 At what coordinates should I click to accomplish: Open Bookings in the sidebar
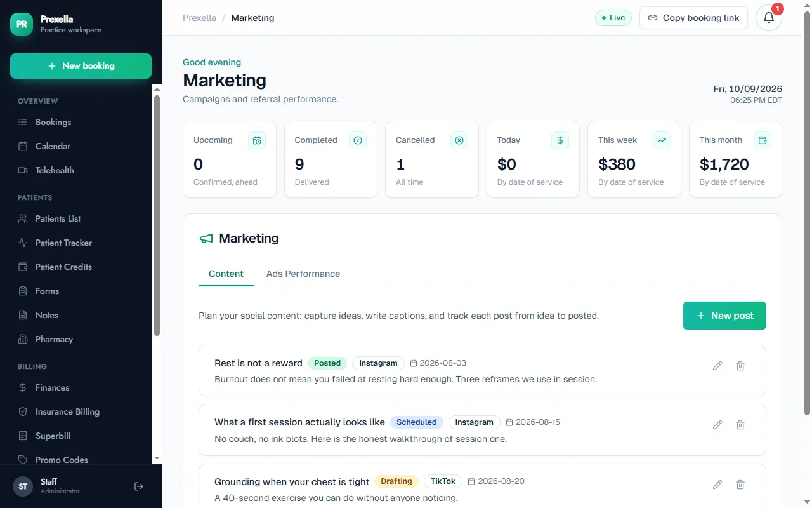(x=81, y=122)
